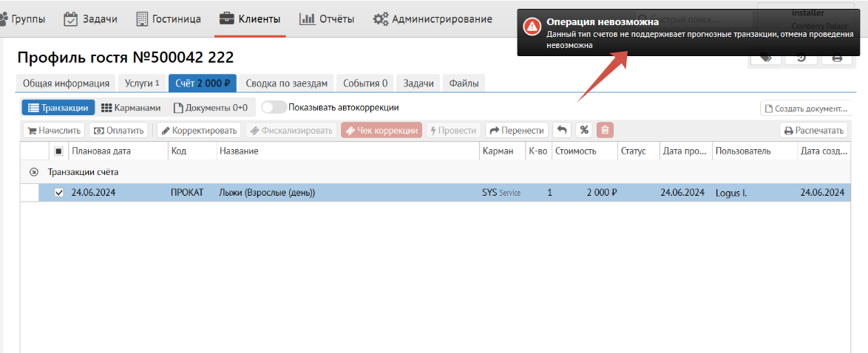Click the Корректировать button

pos(199,131)
